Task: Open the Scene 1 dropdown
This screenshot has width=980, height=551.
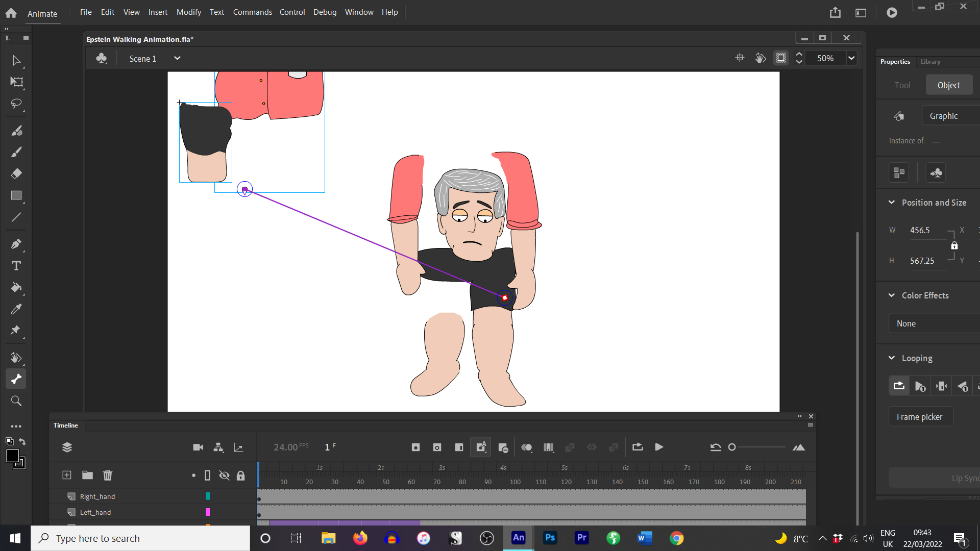Action: point(177,58)
